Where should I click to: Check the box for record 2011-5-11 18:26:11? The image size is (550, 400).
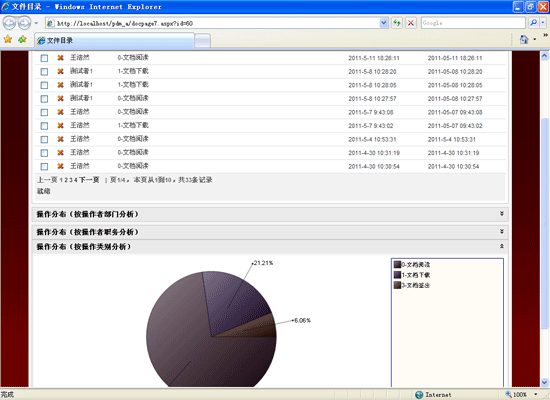click(44, 58)
